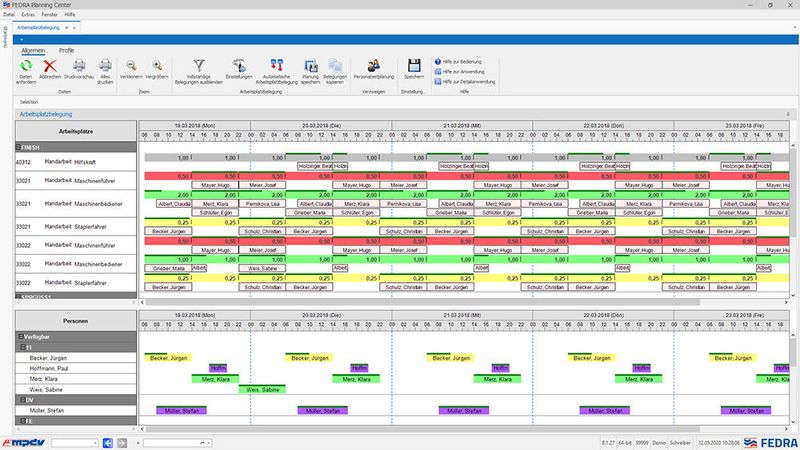
Task: Click the Schreiber status bar entry
Action: 680,443
